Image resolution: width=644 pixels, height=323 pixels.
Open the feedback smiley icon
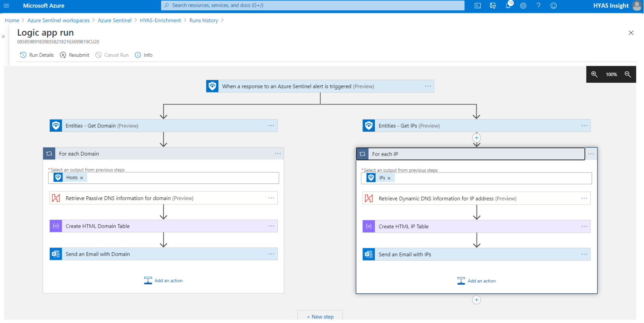(553, 6)
